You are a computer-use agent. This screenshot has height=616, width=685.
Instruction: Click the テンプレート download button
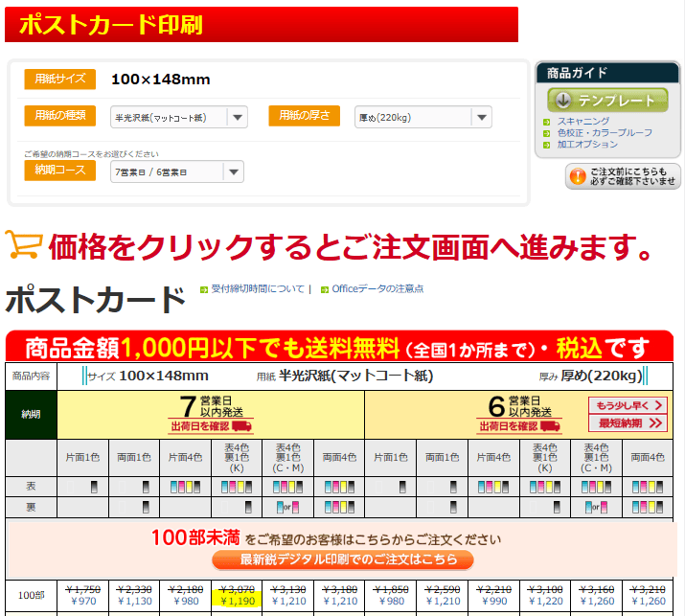coord(607,101)
